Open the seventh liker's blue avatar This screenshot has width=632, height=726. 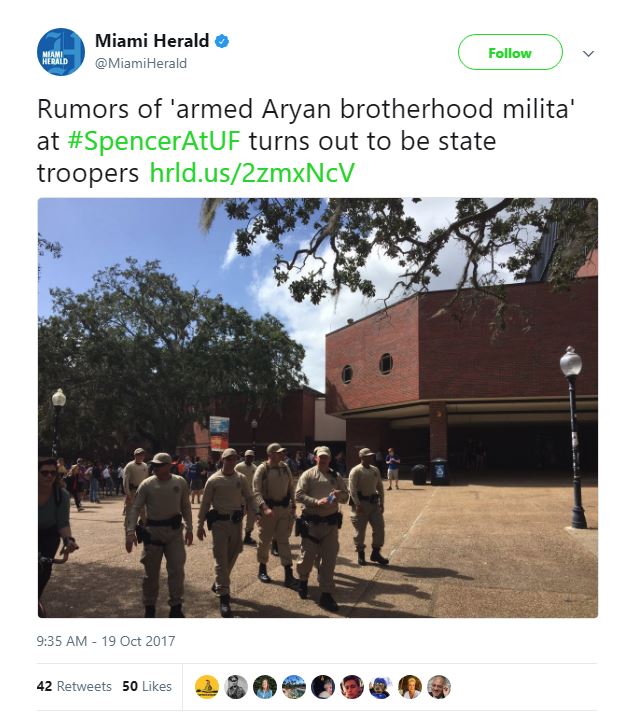pyautogui.click(x=381, y=687)
